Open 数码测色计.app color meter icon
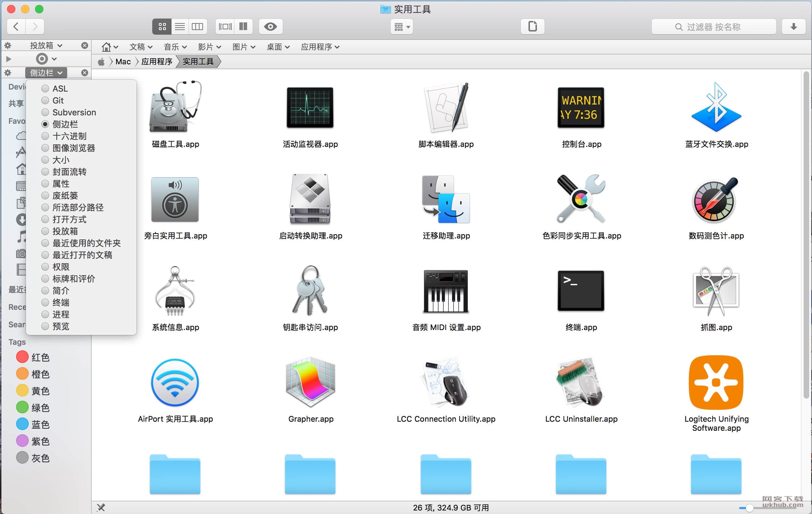 pyautogui.click(x=716, y=200)
